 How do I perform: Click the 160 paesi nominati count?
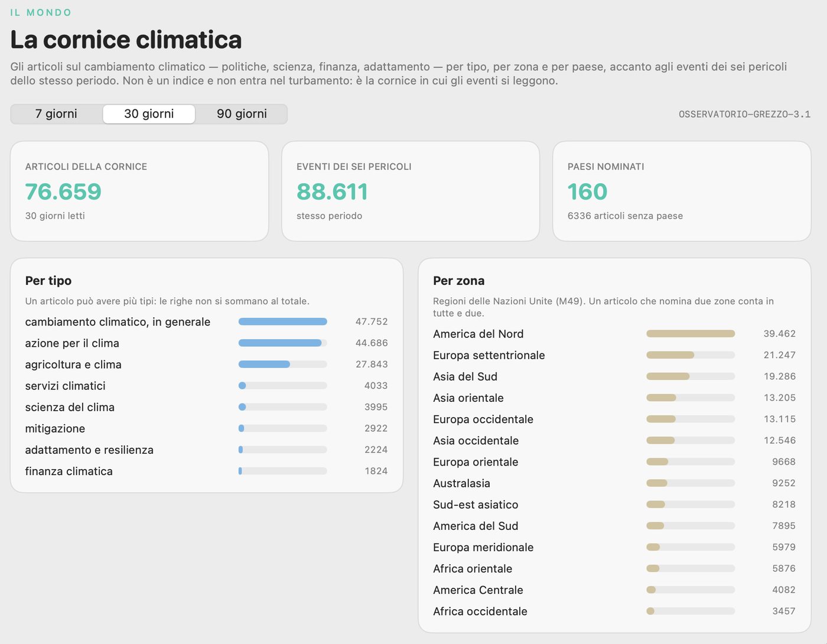(587, 191)
